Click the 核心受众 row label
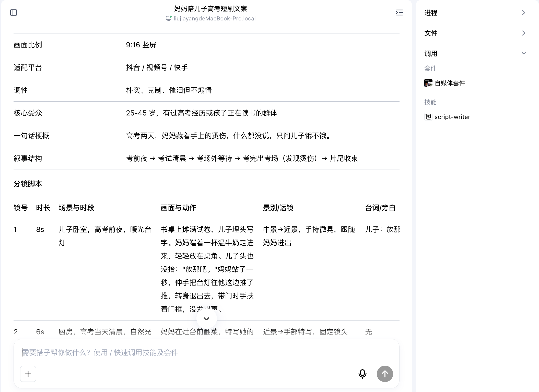The image size is (539, 392). point(28,113)
